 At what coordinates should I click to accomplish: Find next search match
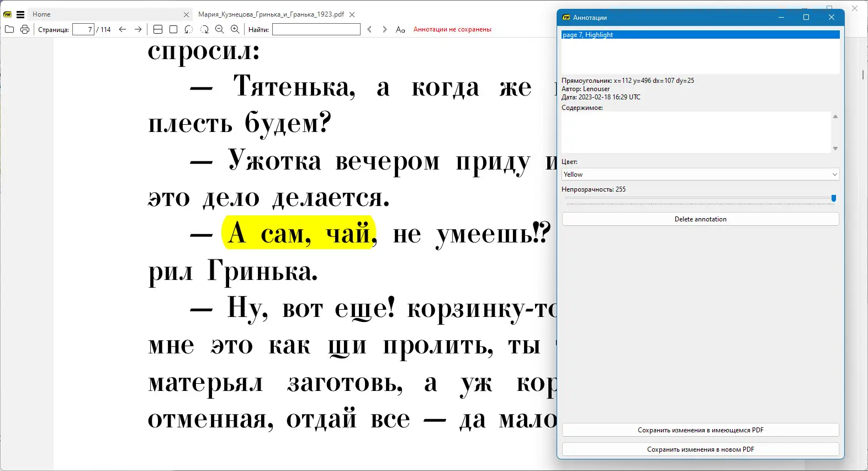(385, 29)
